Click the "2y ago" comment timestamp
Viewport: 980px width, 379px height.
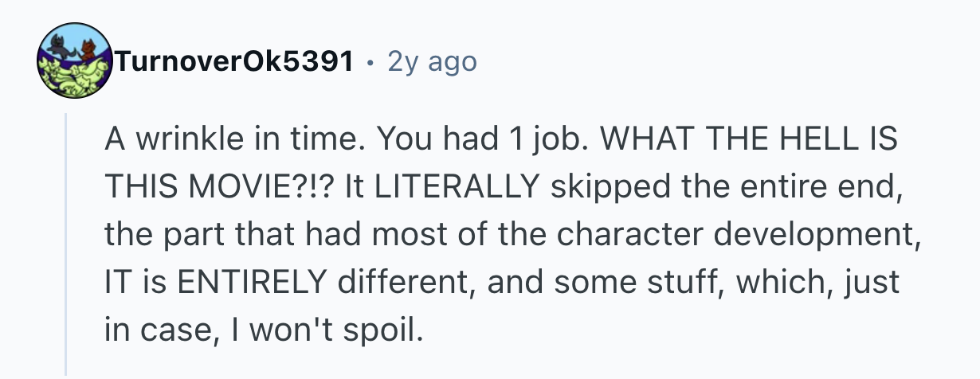tap(432, 61)
